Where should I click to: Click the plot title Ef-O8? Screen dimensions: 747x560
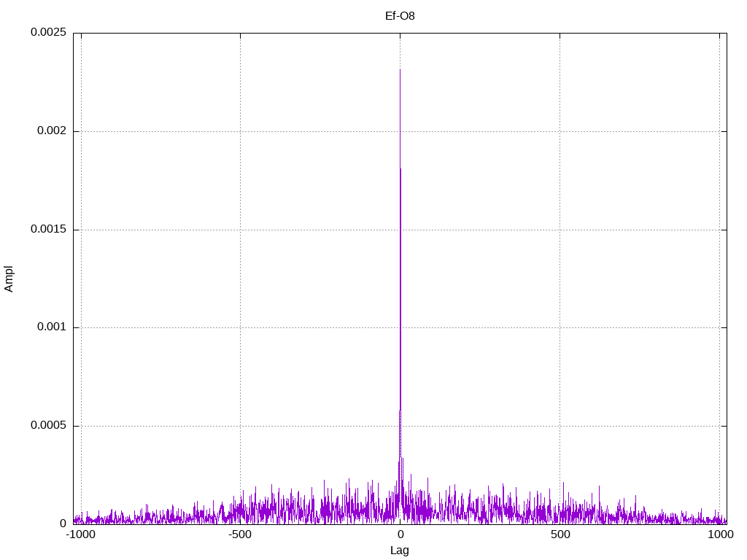point(400,16)
